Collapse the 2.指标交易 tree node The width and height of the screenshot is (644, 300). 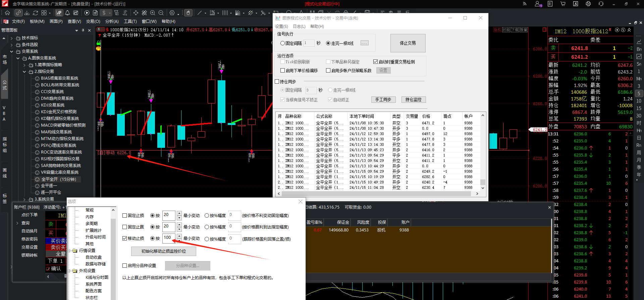[24, 72]
